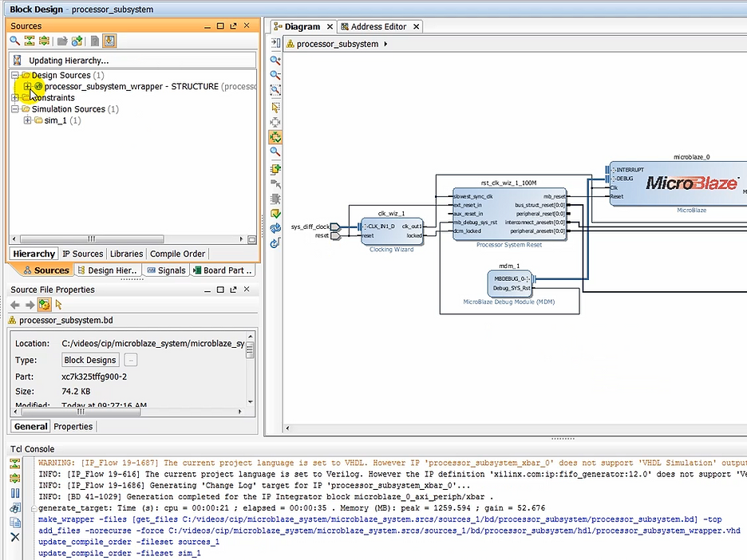The width and height of the screenshot is (747, 560).
Task: Collapse the Design Sources folder
Action: coord(14,75)
